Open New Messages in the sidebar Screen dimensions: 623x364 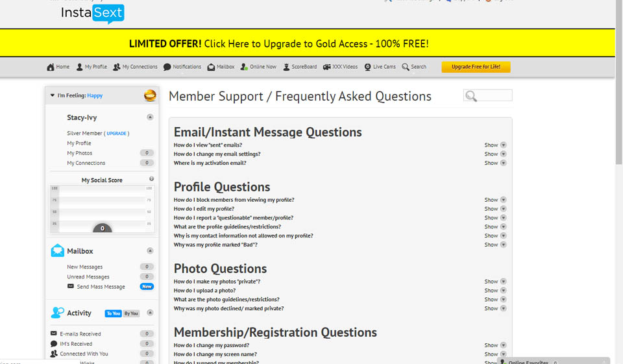tap(84, 267)
